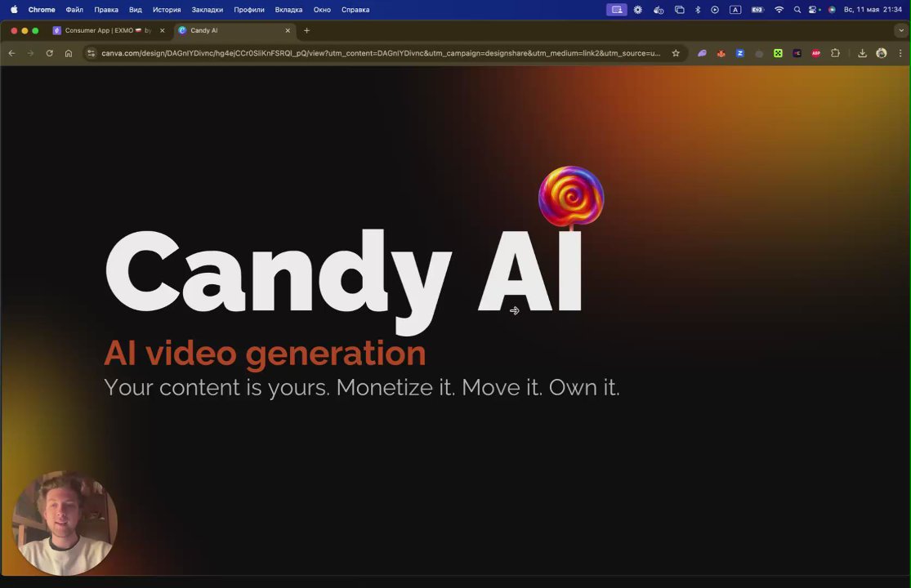The image size is (911, 588).
Task: Open the Вид menu
Action: [x=136, y=9]
